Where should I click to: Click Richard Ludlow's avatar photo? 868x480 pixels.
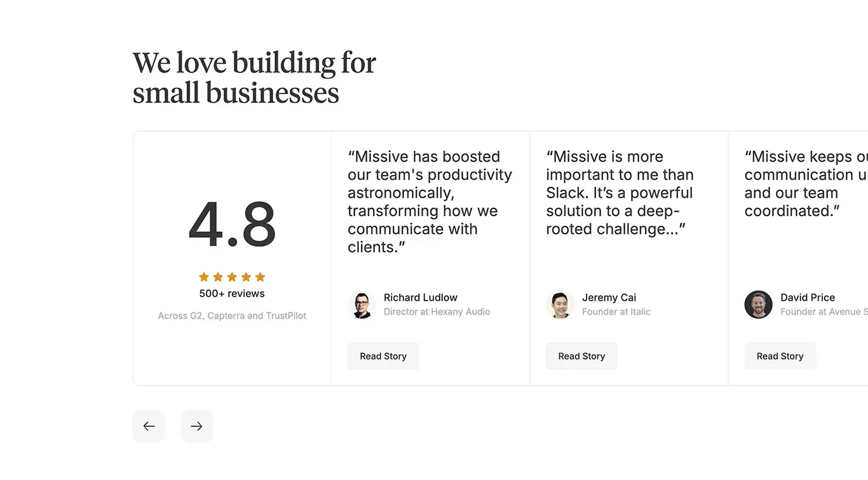pos(362,305)
